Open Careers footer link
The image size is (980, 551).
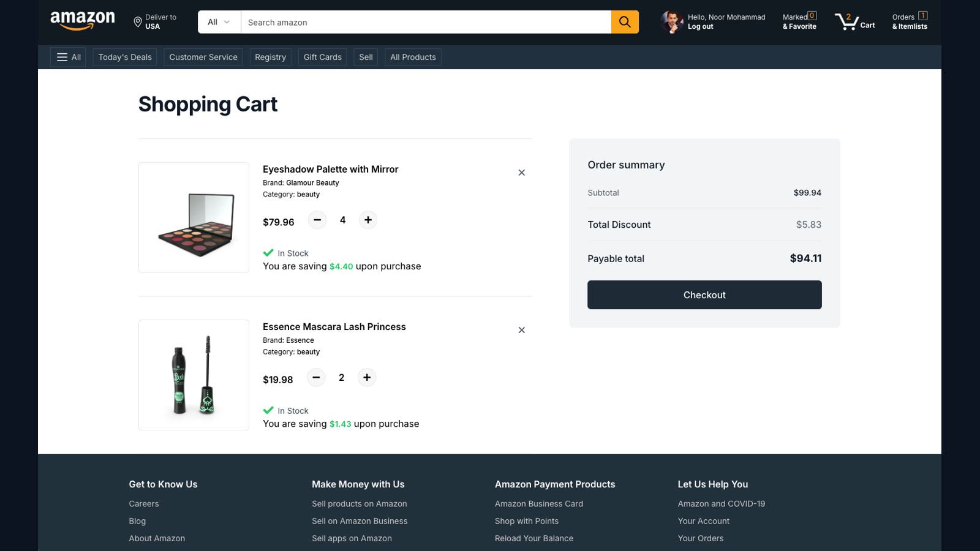tap(144, 504)
